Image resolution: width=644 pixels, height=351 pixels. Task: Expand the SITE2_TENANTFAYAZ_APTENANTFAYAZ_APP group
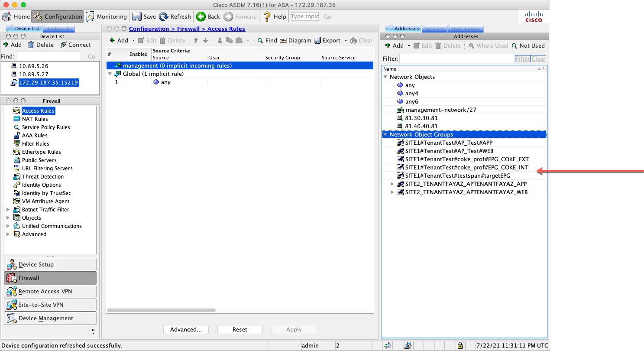[392, 184]
